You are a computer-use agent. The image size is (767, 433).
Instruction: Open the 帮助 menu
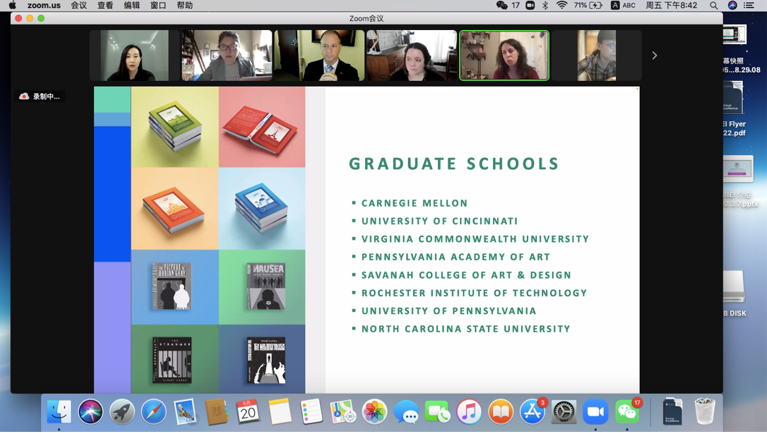pyautogui.click(x=184, y=5)
